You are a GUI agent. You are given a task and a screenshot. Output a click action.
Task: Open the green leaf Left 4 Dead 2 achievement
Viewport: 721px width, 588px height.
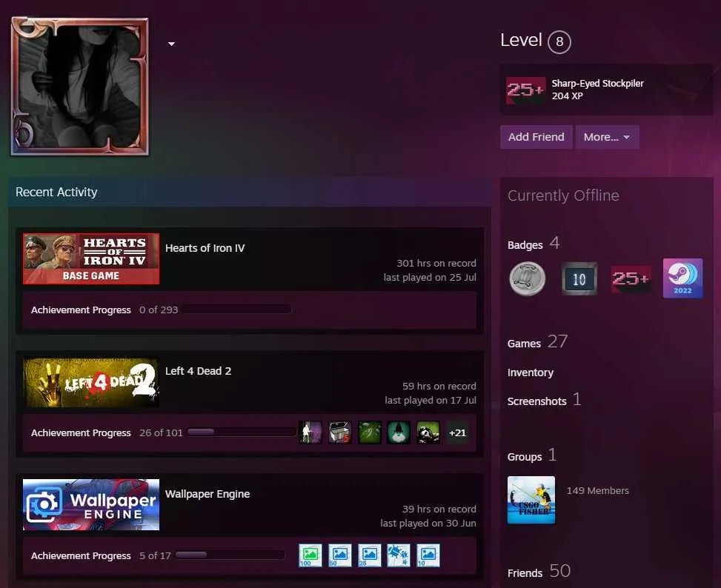click(x=369, y=432)
